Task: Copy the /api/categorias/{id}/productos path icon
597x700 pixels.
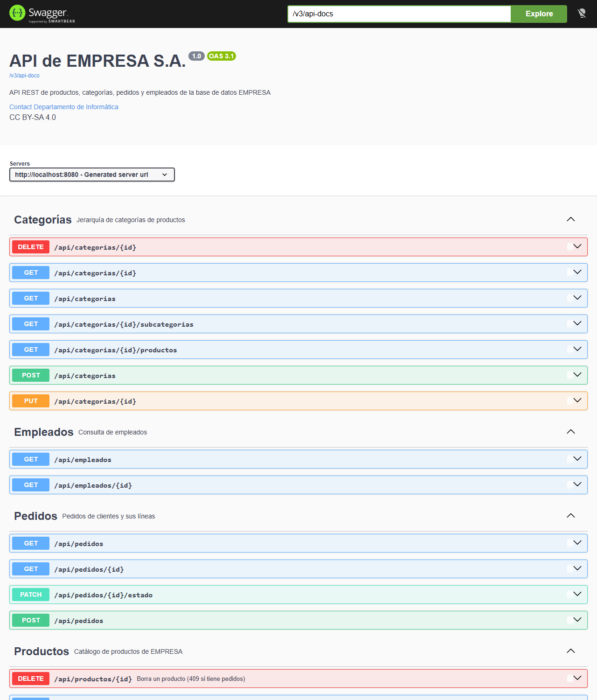Action: 570,350
